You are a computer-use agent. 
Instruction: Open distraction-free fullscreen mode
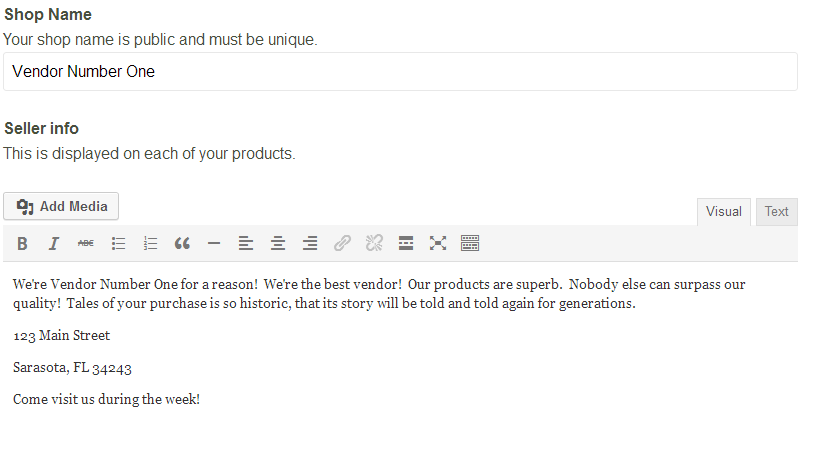point(438,244)
